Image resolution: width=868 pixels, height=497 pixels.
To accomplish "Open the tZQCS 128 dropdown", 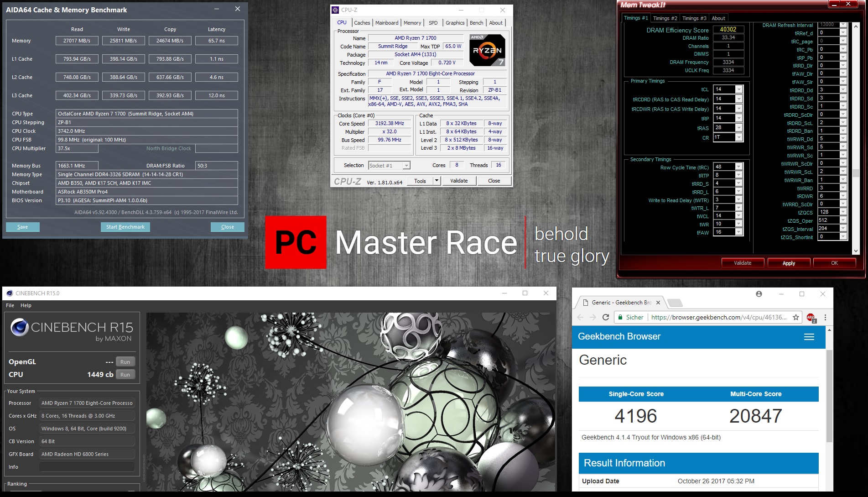I will [x=843, y=212].
